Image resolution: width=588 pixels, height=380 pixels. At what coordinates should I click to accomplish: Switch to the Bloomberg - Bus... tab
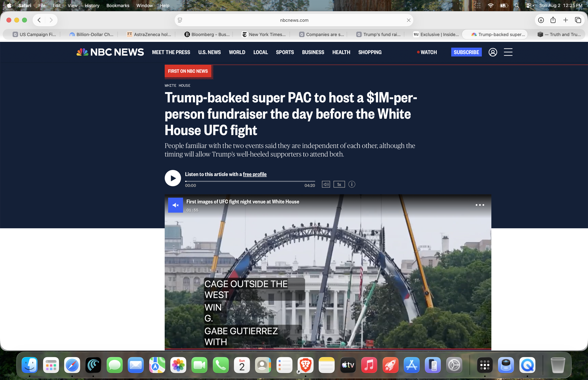coord(207,35)
